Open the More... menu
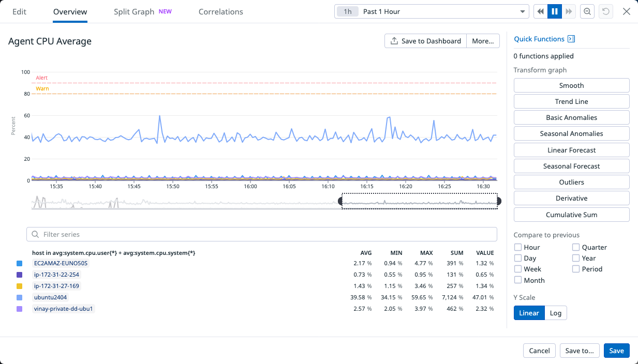Screen dimensions: 638x364 482,40
